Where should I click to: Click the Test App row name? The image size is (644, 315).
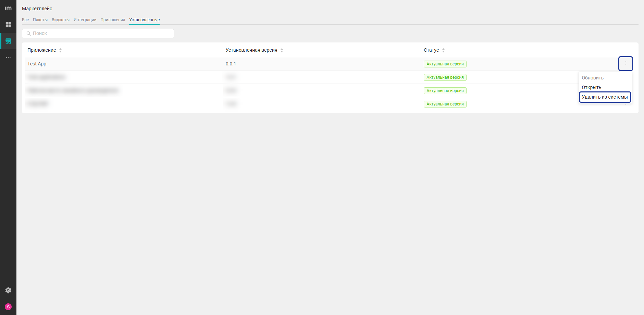(x=37, y=64)
